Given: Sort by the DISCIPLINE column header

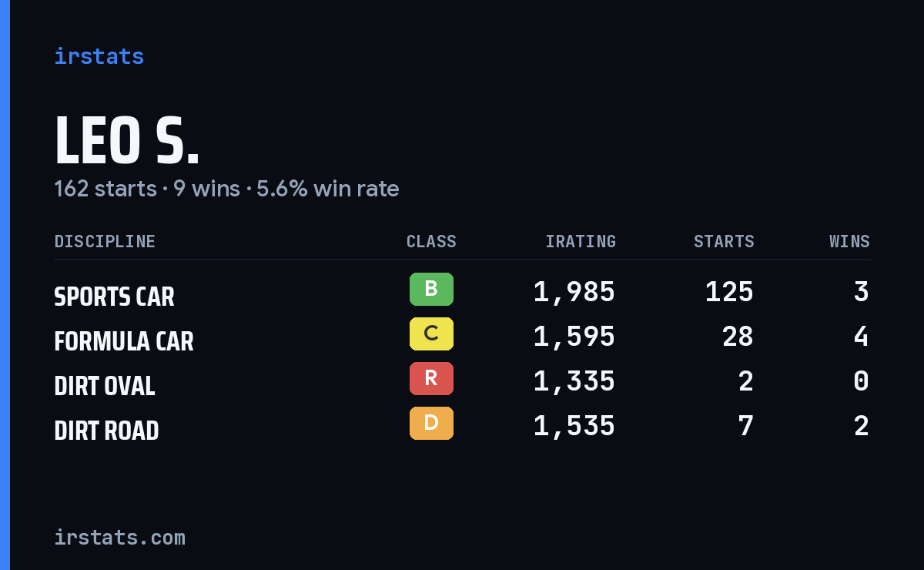Looking at the screenshot, I should (x=105, y=242).
